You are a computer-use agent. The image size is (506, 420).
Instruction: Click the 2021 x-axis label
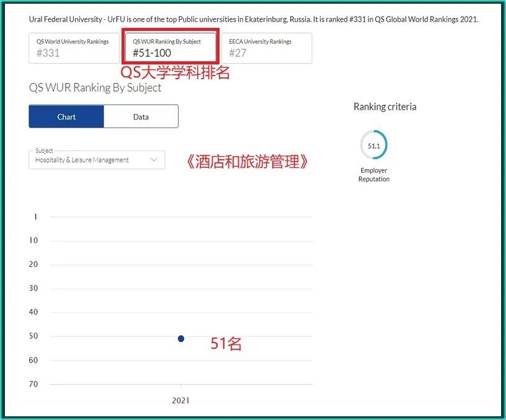click(x=180, y=400)
